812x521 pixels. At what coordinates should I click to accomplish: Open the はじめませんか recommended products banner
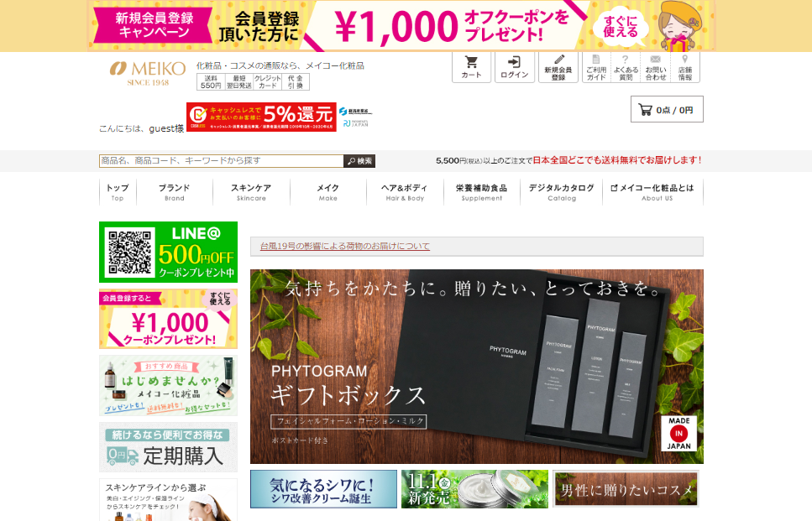[x=168, y=385]
